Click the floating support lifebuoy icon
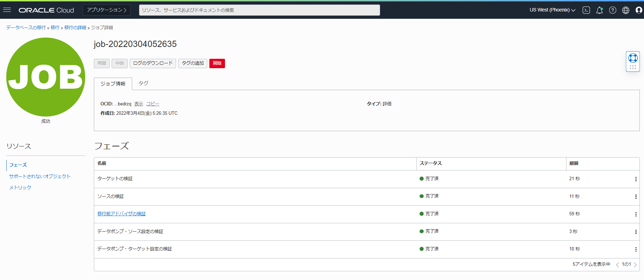This screenshot has height=280, width=644. [633, 58]
